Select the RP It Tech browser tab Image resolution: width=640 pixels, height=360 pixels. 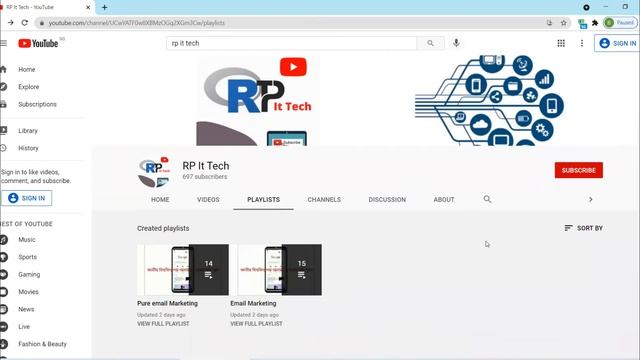coord(46,7)
